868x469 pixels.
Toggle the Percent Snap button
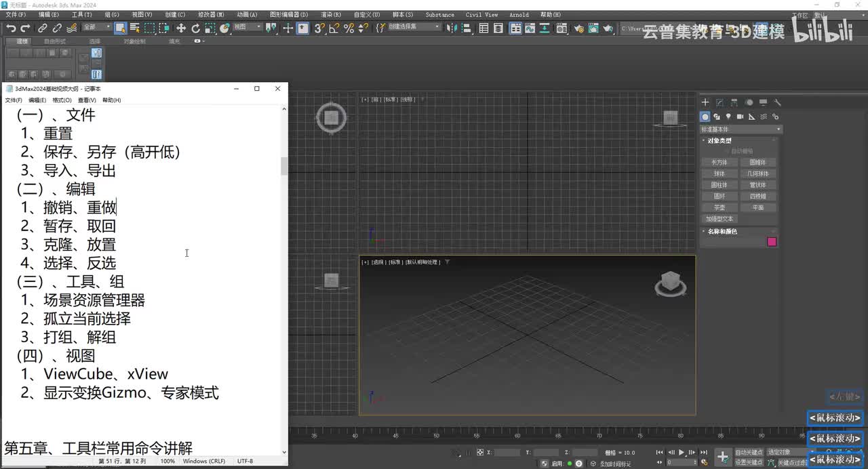[x=349, y=28]
